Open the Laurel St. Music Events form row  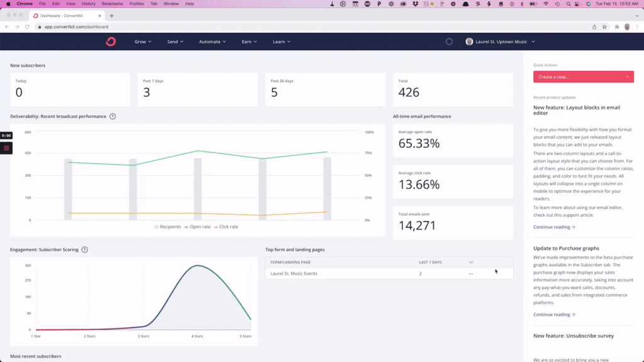click(389, 273)
